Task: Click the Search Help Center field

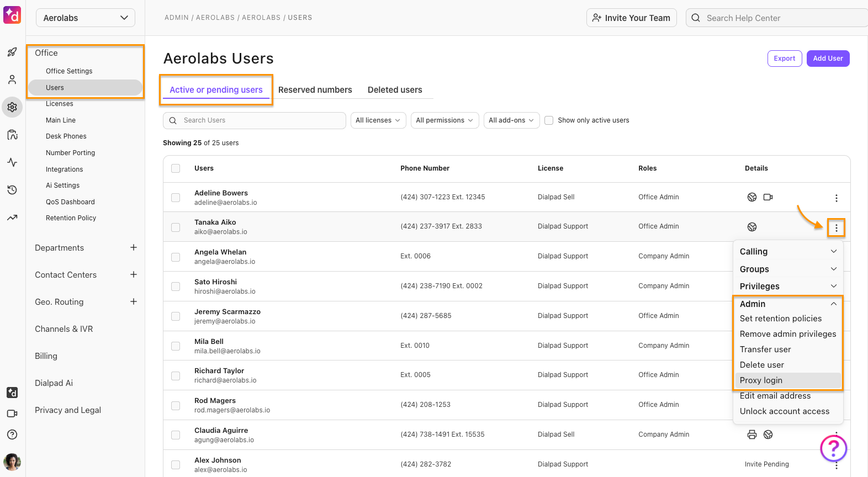Action: (x=777, y=18)
